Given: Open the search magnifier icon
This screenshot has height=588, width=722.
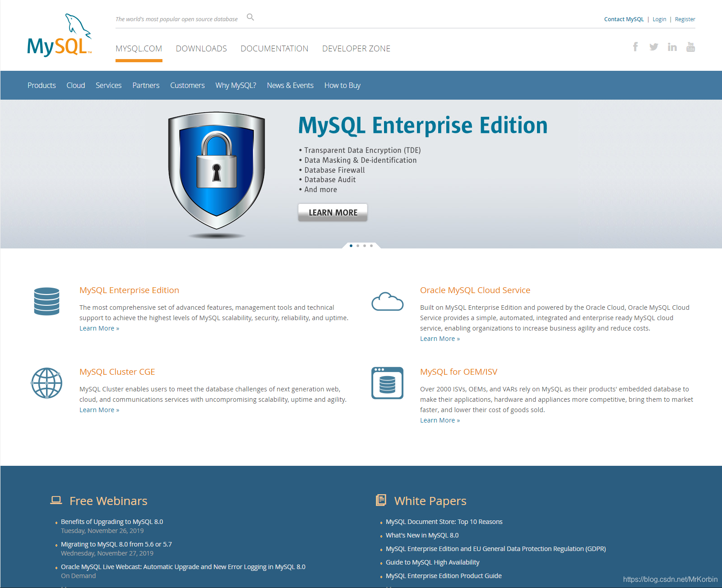Looking at the screenshot, I should tap(250, 18).
